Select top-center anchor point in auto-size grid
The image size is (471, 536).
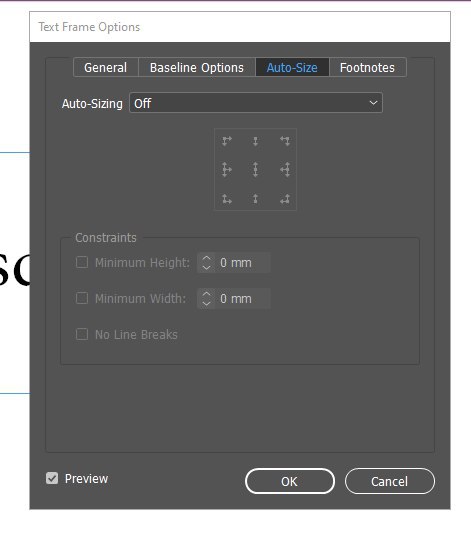(x=255, y=141)
